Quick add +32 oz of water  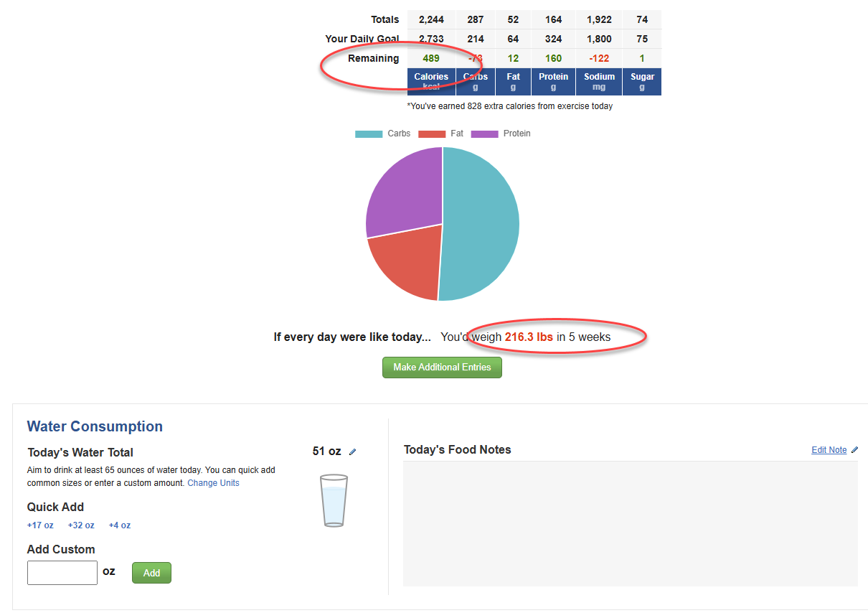81,525
